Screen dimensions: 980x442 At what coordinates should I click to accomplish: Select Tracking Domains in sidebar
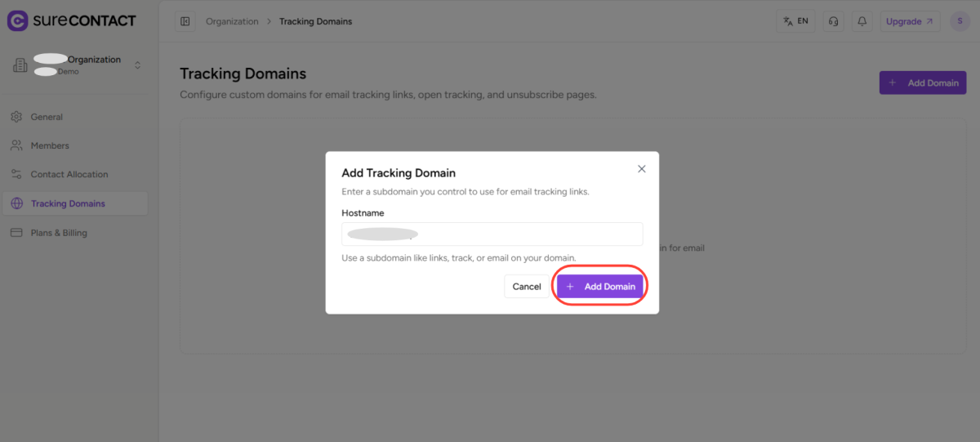tap(68, 203)
